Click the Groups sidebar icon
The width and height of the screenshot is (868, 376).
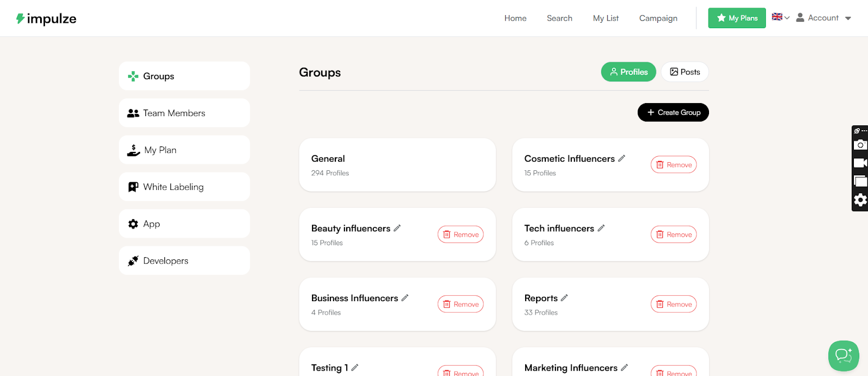tap(133, 77)
